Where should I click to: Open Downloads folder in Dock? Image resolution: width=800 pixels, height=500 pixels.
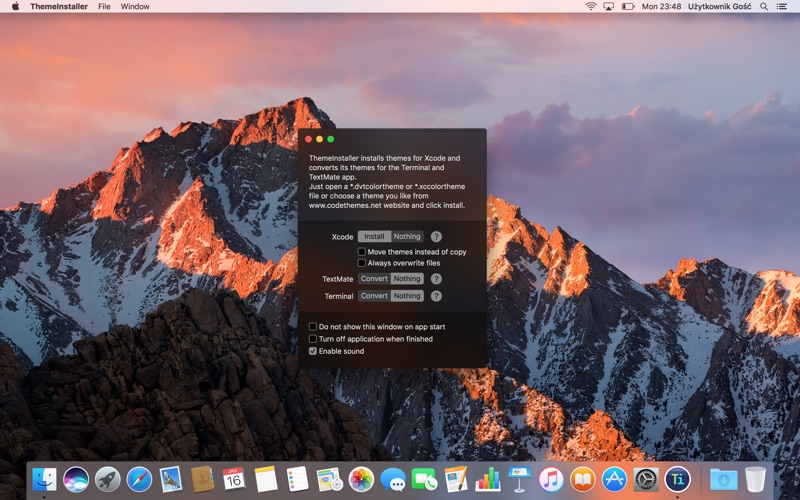[723, 480]
